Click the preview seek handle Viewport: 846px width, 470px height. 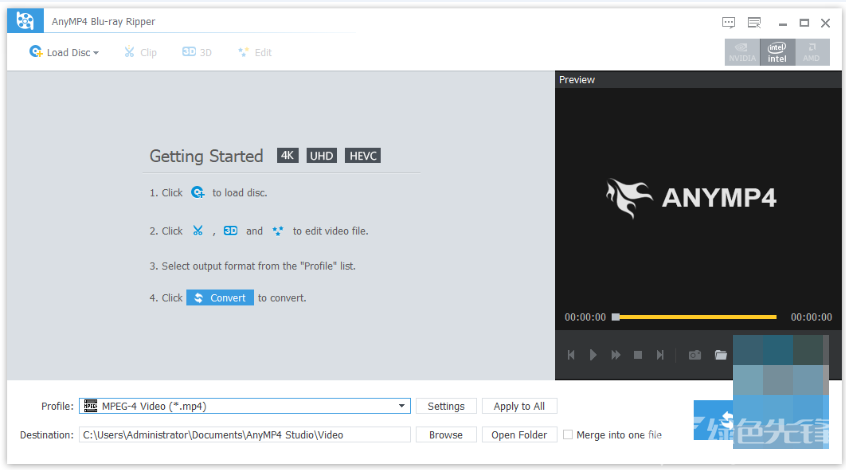click(x=616, y=317)
